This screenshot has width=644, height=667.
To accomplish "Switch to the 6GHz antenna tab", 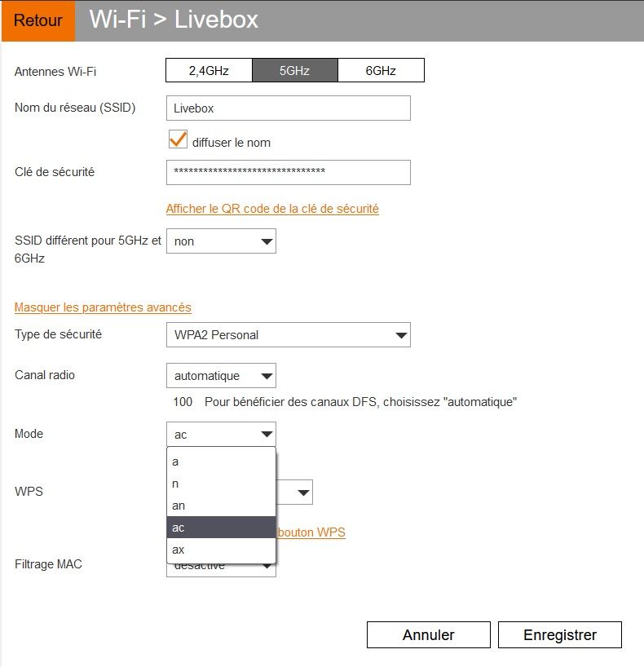I will pos(381,71).
